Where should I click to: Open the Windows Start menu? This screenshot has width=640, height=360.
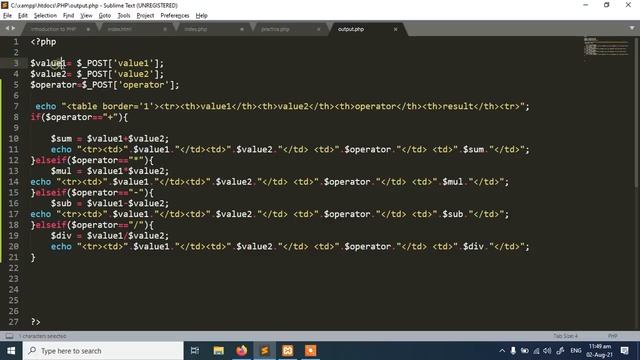point(11,351)
